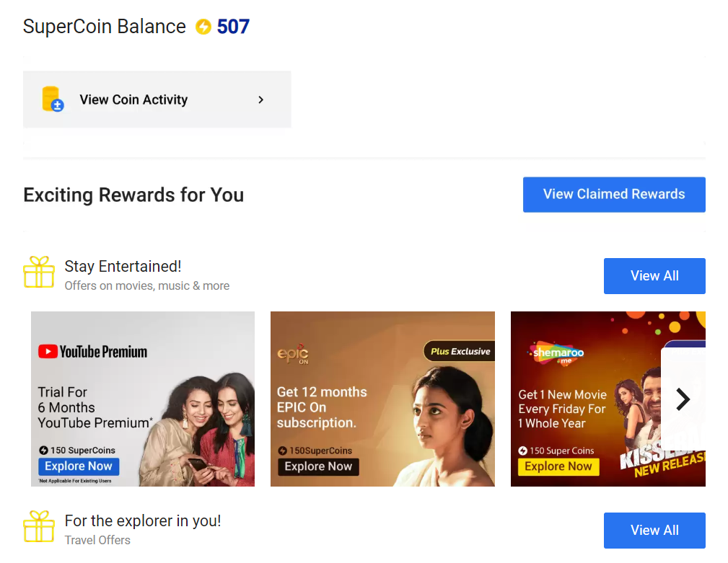Open the YouTube Premium trial banner image

coord(143,399)
